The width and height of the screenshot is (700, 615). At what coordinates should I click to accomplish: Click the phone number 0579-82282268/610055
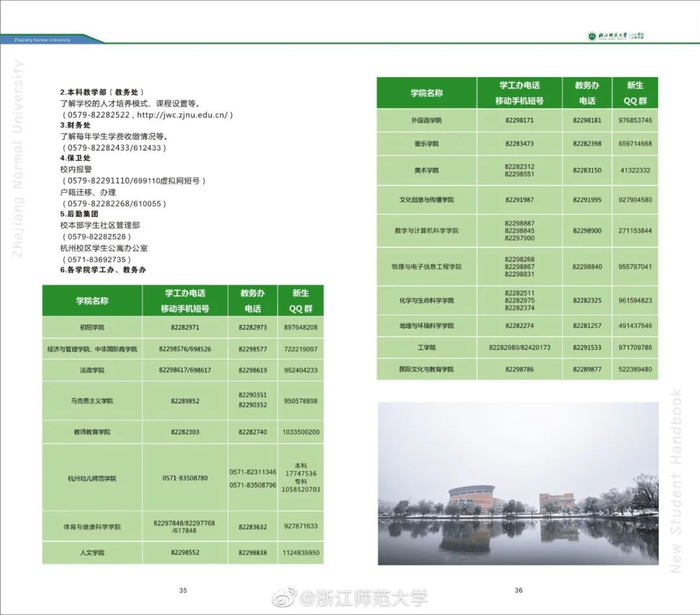point(114,204)
